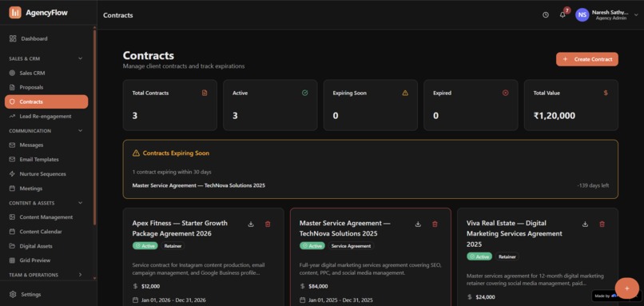Download the Viva Real Estate contract
The image size is (644, 306).
pos(585,225)
